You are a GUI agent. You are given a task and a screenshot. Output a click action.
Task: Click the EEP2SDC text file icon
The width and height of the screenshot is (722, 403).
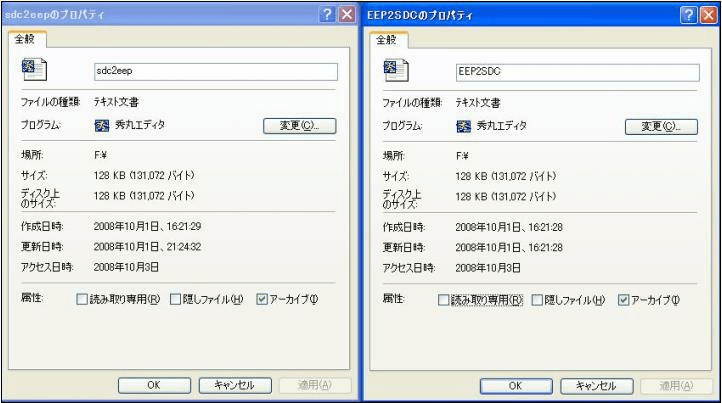[396, 70]
